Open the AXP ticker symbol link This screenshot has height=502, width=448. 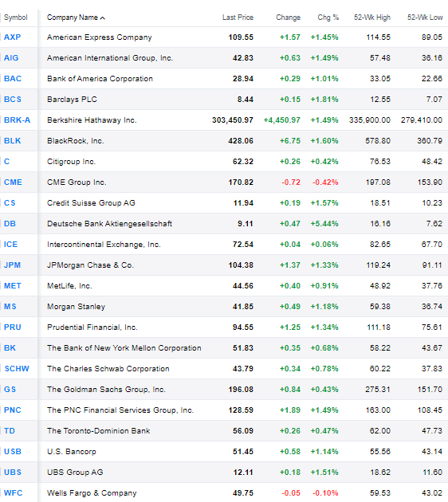coord(13,37)
